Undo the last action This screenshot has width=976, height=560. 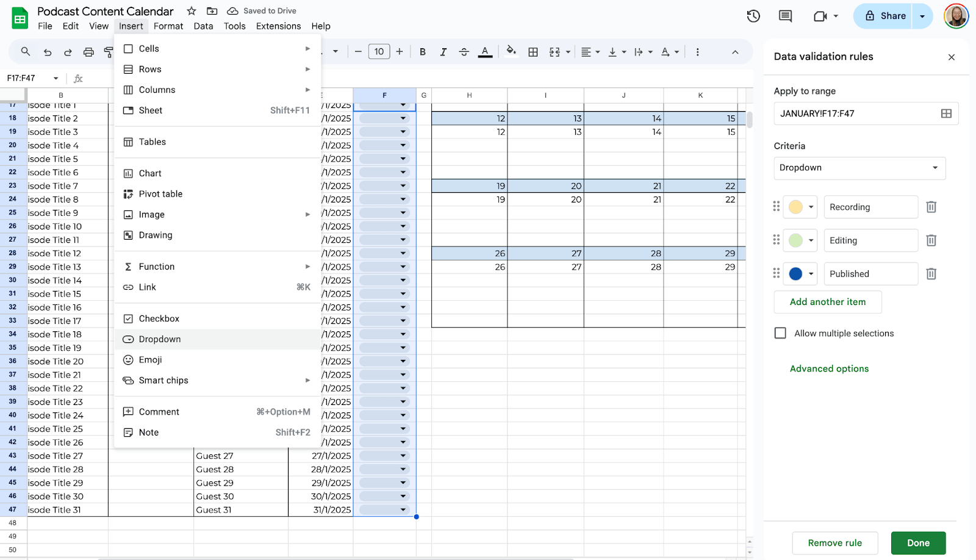click(x=47, y=51)
